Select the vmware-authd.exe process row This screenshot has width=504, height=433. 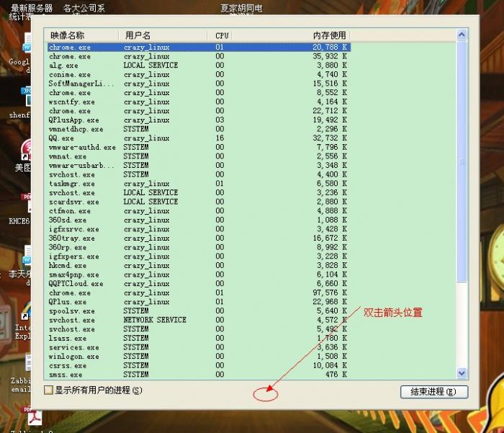(199, 148)
